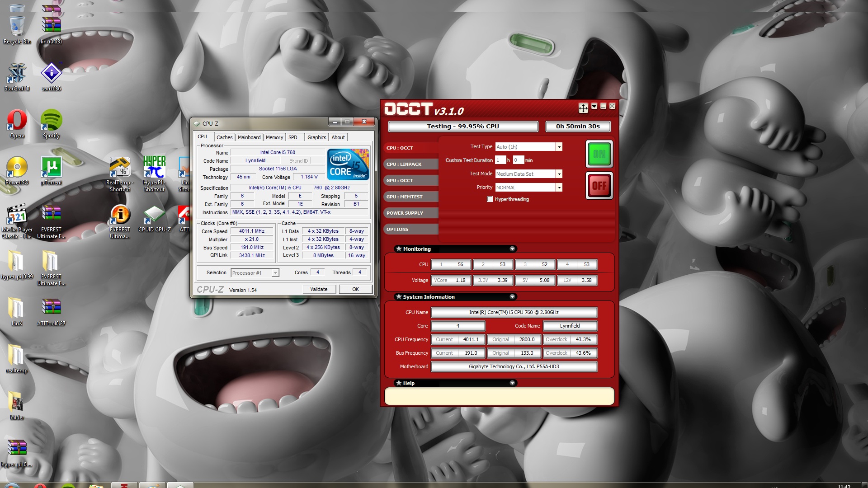The height and width of the screenshot is (488, 868).
Task: Collapse the Help section arrow
Action: click(x=512, y=383)
